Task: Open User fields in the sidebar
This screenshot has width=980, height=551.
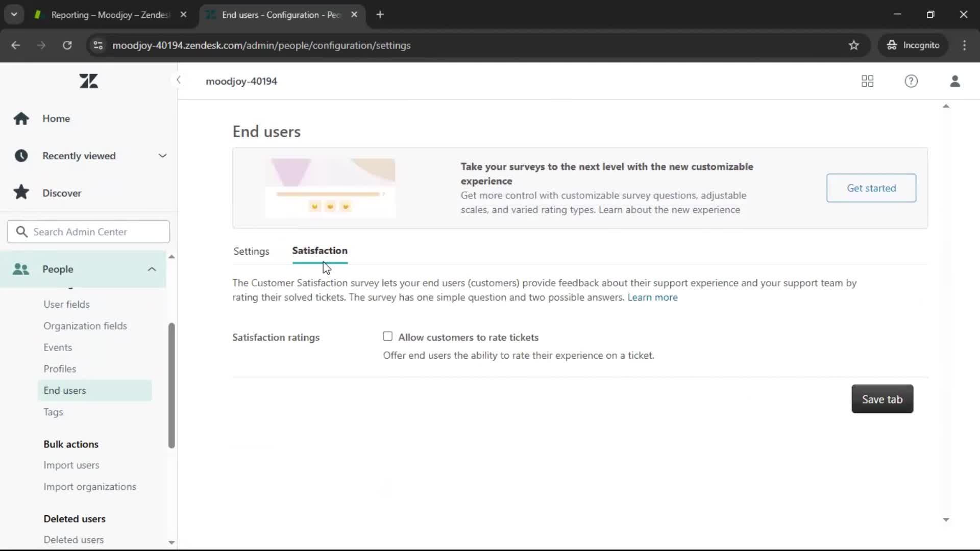Action: point(66,305)
